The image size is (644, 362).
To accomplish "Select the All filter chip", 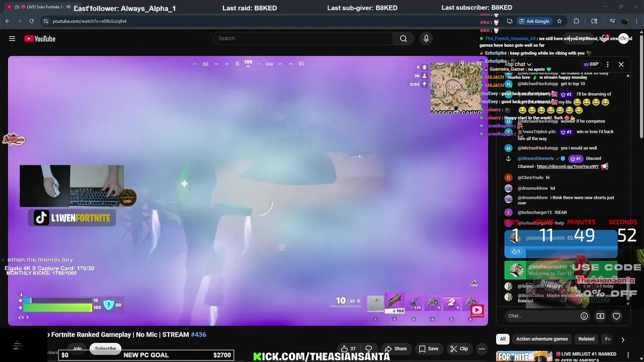I will pos(502,339).
